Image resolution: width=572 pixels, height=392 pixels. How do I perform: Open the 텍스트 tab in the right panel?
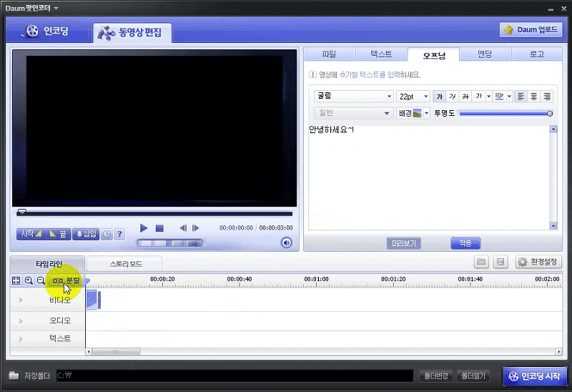point(381,54)
